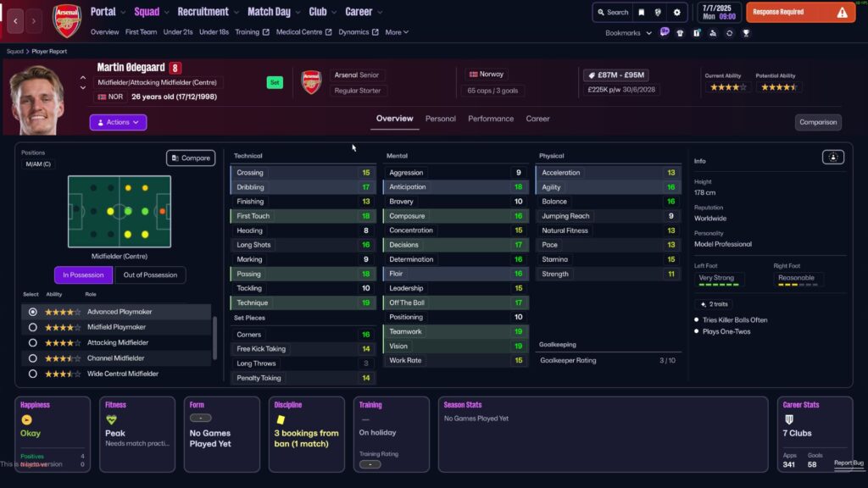
Task: Click the Comparison button
Action: (x=818, y=122)
